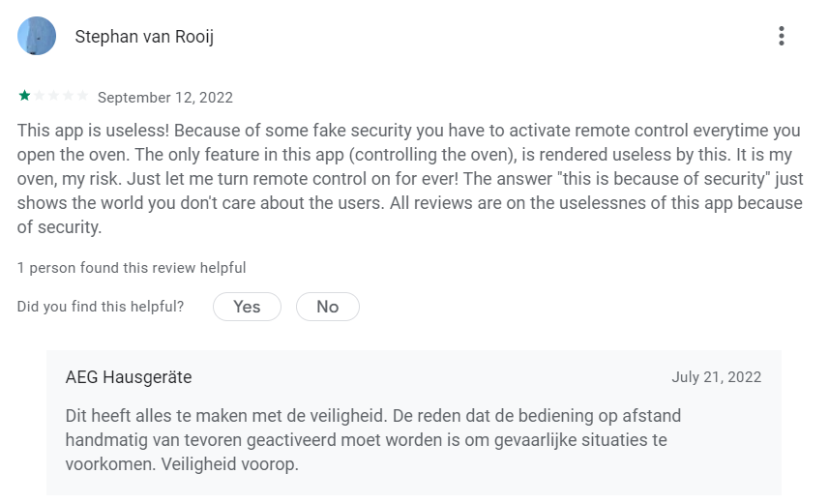829x504 pixels.
Task: Click the second gray rating star
Action: click(x=39, y=96)
